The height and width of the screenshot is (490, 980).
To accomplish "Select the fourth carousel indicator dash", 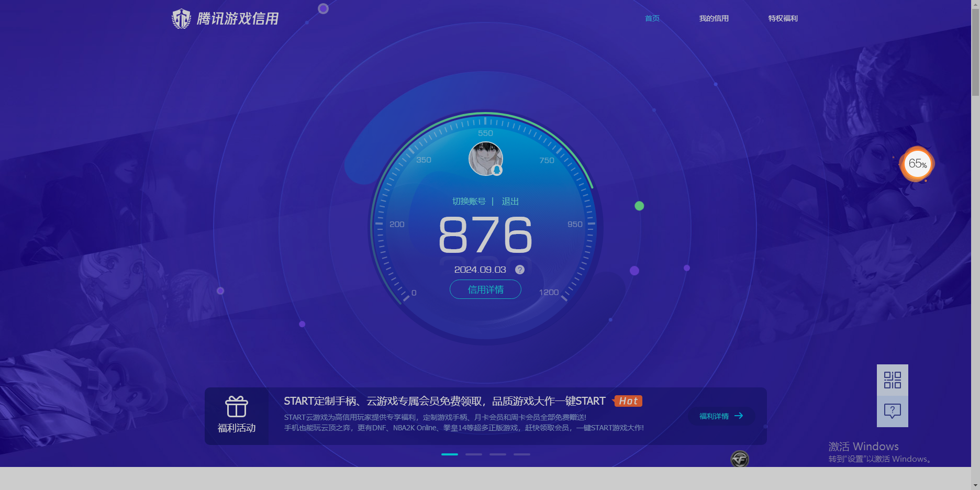I will 522,454.
